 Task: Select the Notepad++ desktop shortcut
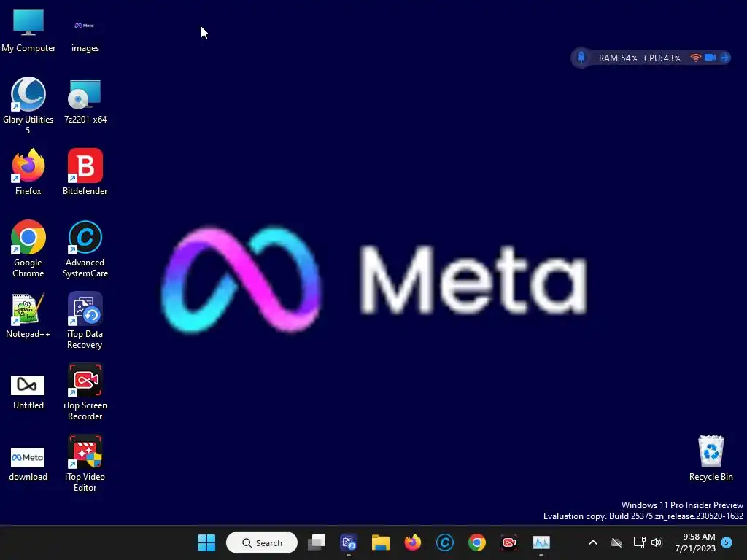click(28, 315)
